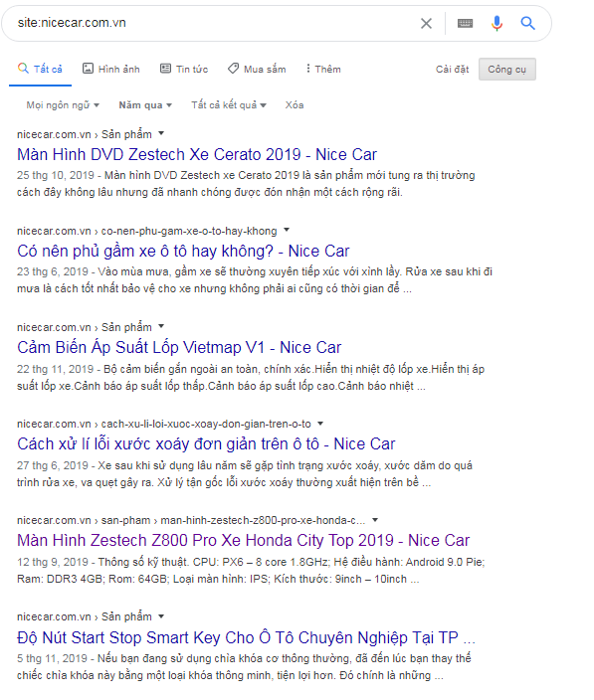
Task: Start voice search with the microphone icon
Action: [x=496, y=23]
